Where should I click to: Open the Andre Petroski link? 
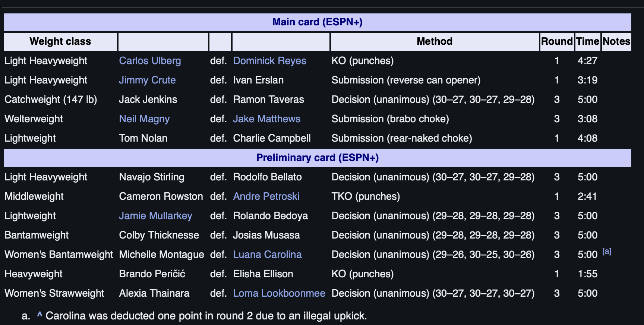266,196
